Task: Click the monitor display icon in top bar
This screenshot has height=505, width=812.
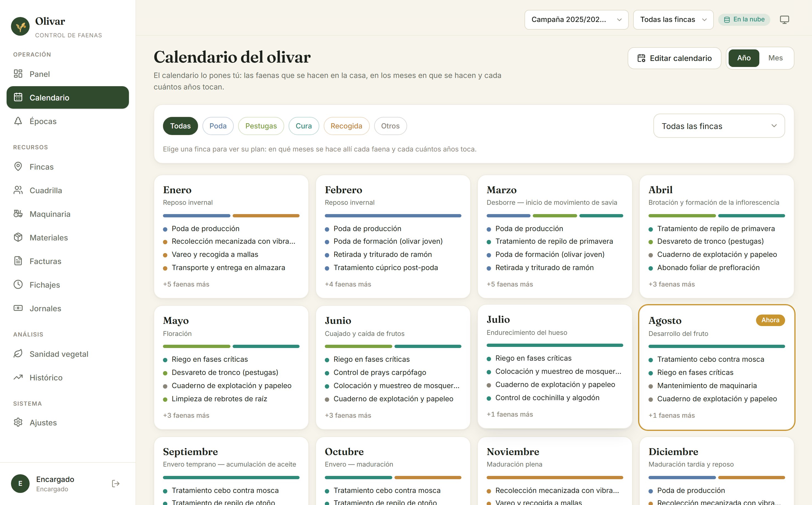Action: (784, 20)
